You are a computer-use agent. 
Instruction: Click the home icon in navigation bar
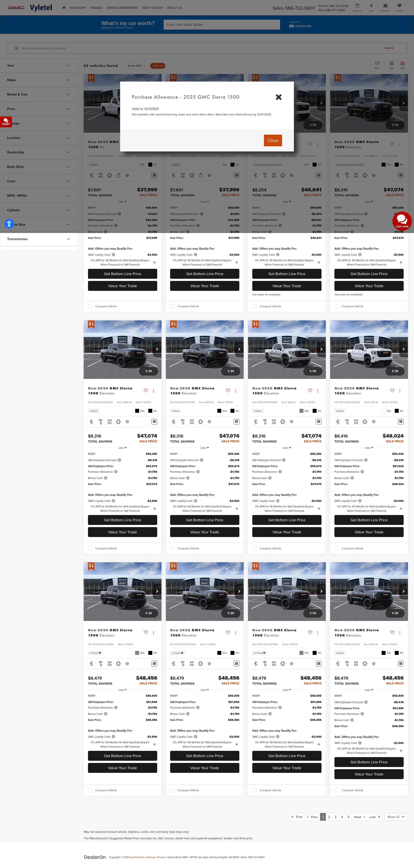click(64, 7)
